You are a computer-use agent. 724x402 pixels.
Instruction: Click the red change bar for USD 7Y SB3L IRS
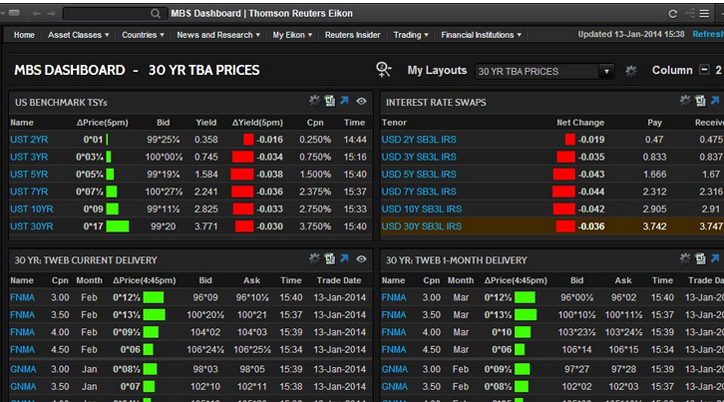point(565,191)
